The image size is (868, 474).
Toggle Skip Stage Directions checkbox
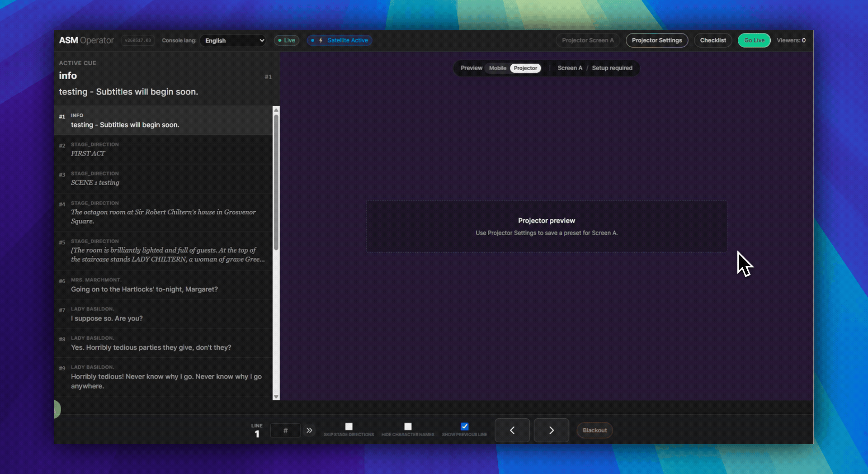pos(349,427)
